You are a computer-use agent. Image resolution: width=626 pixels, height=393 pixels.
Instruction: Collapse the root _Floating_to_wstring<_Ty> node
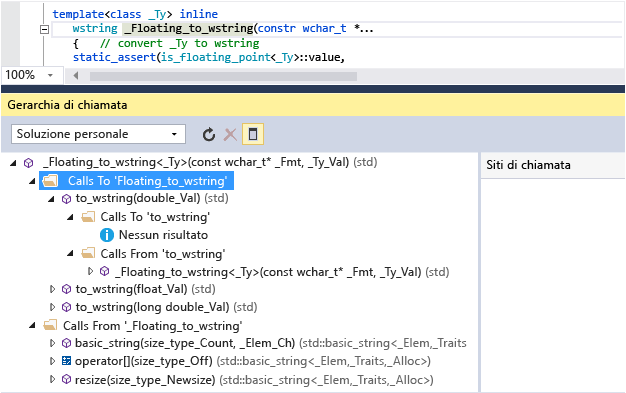[14, 163]
